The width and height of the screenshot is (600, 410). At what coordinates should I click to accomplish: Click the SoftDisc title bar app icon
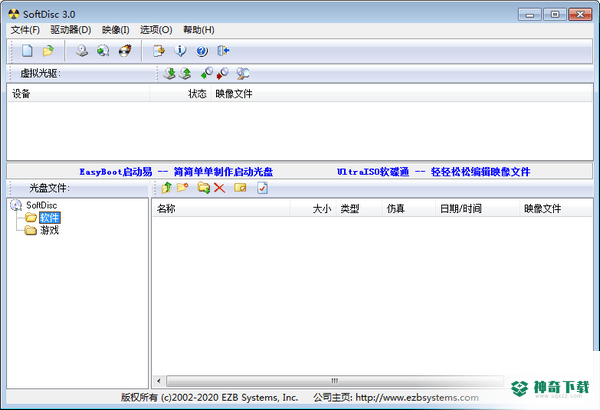14,14
